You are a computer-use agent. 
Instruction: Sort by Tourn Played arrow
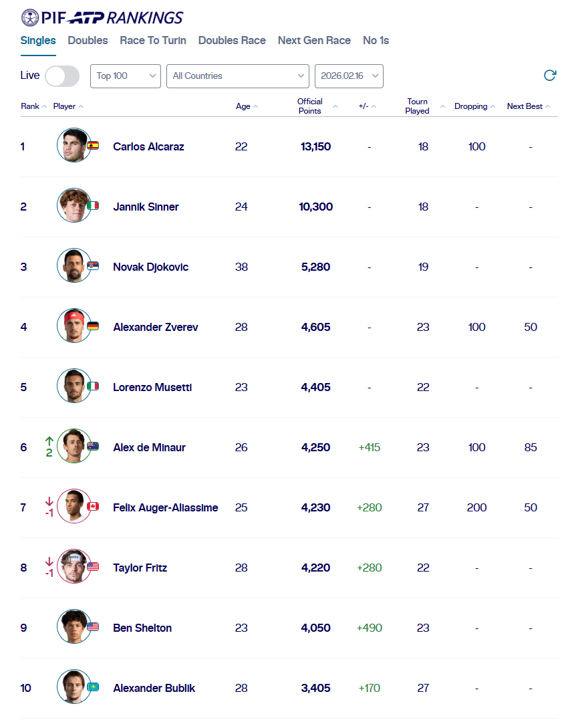[x=442, y=107]
